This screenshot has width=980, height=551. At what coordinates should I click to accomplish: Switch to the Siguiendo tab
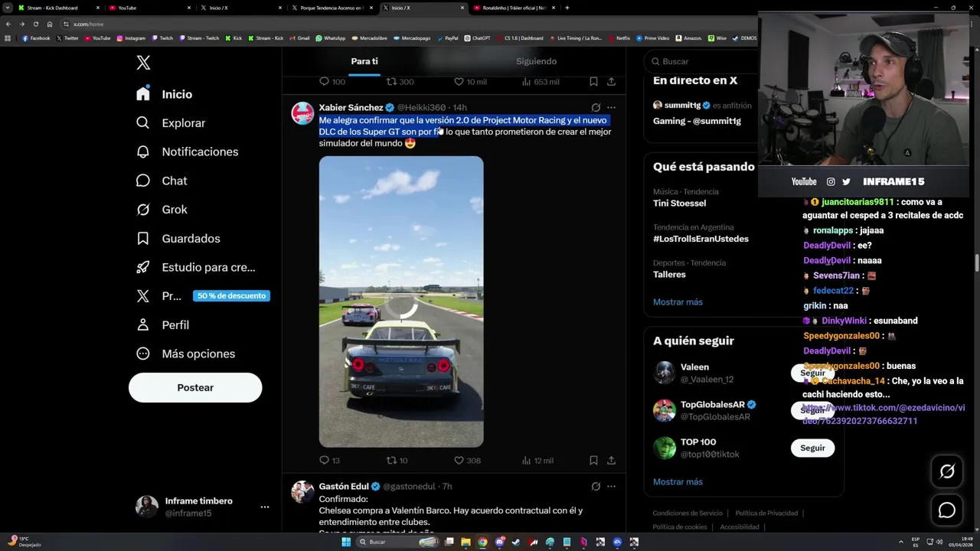tap(536, 61)
